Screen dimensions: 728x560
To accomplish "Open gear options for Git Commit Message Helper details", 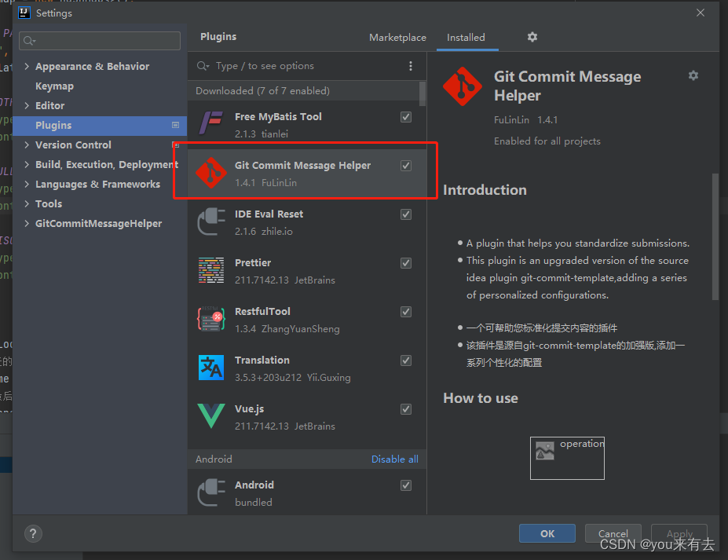I will click(x=693, y=75).
